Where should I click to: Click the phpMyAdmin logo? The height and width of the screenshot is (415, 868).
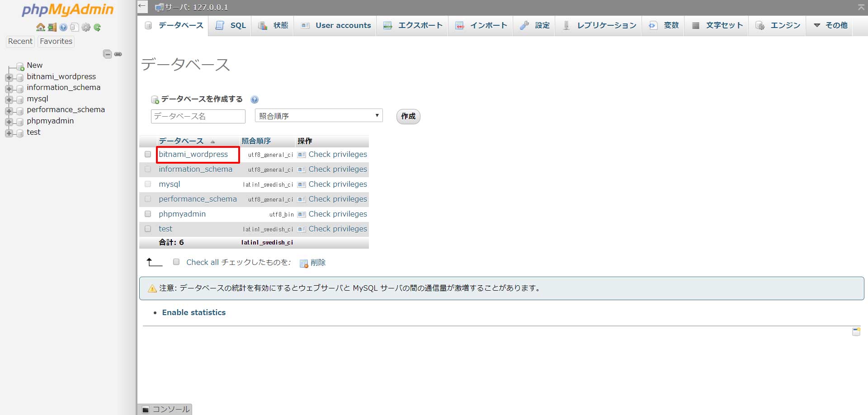pos(68,9)
